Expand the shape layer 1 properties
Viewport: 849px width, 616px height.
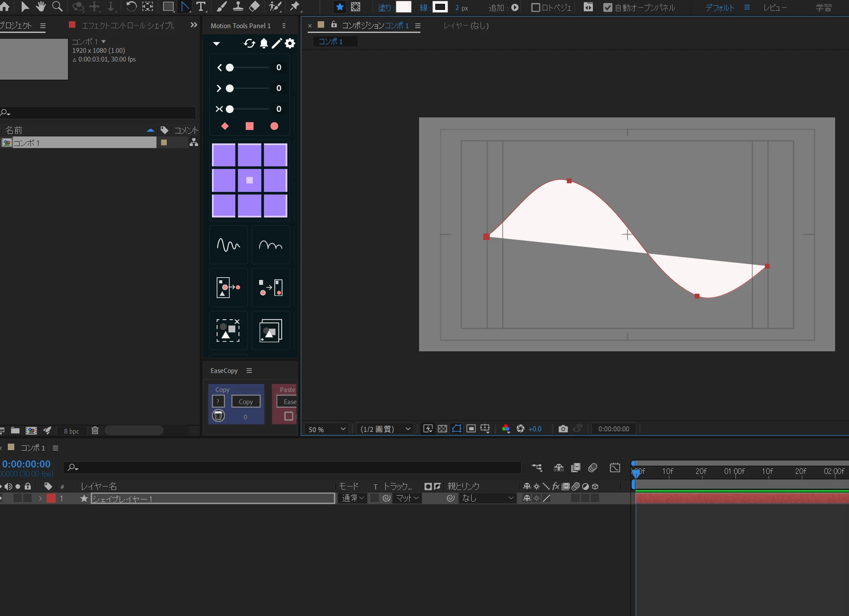[x=40, y=499]
